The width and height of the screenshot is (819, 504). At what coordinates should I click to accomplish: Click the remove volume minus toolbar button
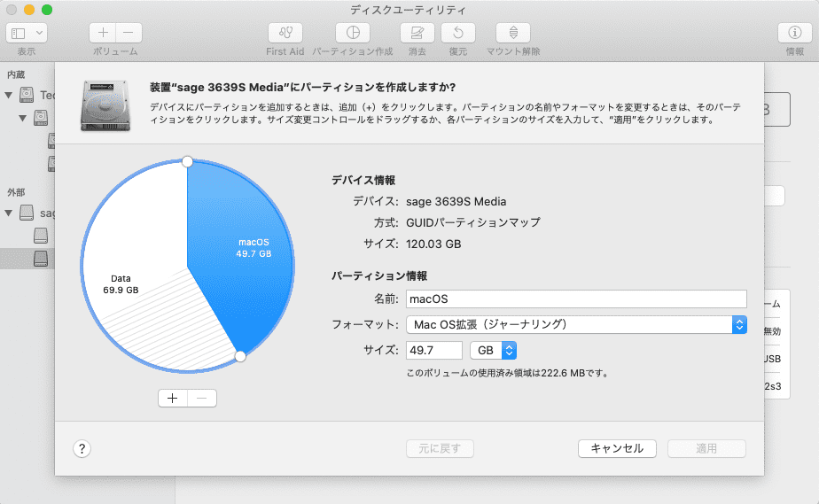129,33
